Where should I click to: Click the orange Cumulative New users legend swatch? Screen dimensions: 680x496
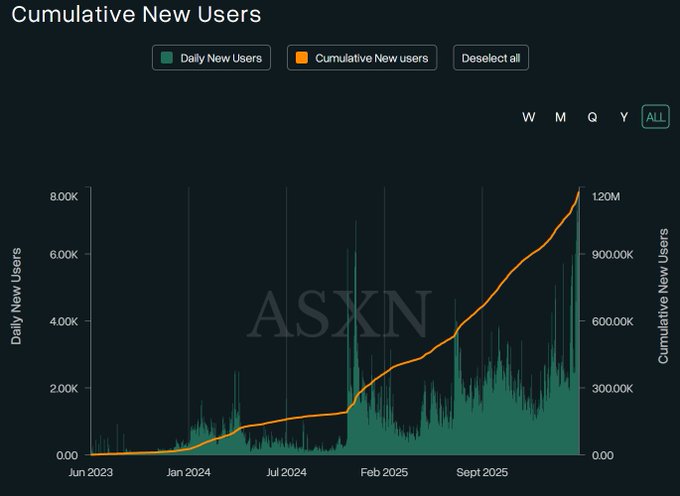click(x=301, y=58)
